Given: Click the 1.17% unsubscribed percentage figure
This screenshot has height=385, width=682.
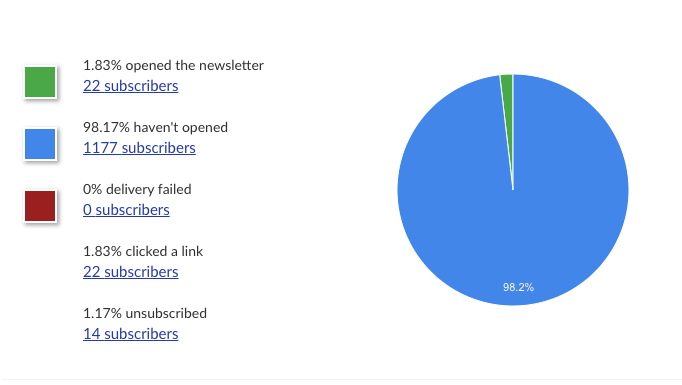Looking at the screenshot, I should coord(102,314).
